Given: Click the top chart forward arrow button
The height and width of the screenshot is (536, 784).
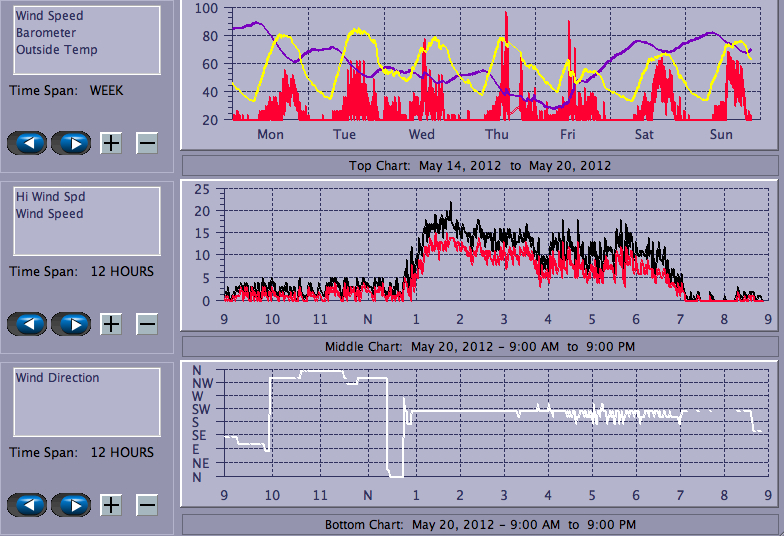Looking at the screenshot, I should [x=71, y=143].
